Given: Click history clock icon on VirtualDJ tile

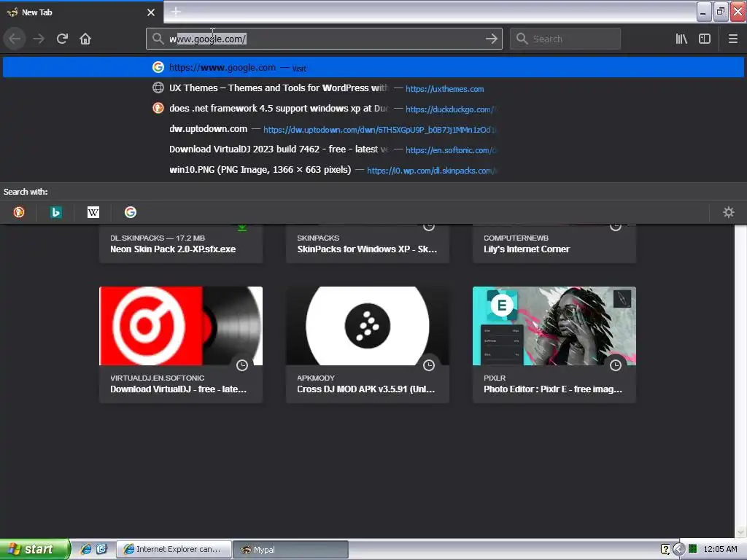Looking at the screenshot, I should (x=242, y=365).
